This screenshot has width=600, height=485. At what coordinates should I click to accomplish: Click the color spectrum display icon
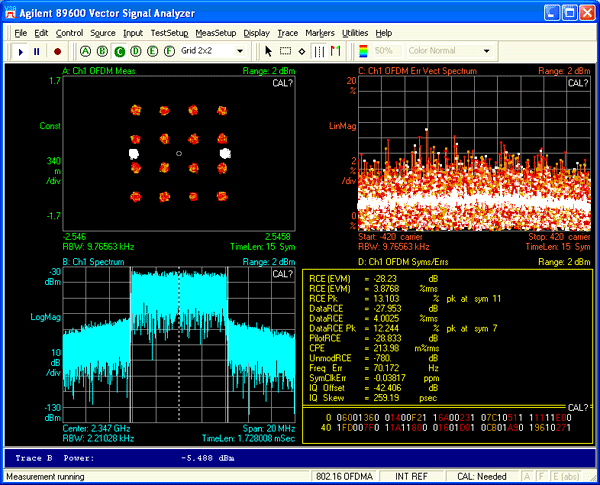(364, 50)
